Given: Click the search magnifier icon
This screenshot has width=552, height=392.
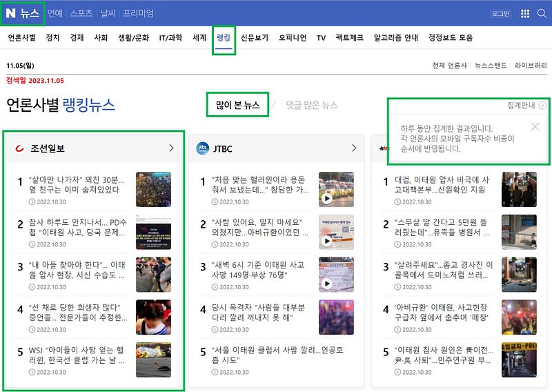Looking at the screenshot, I should pos(540,13).
